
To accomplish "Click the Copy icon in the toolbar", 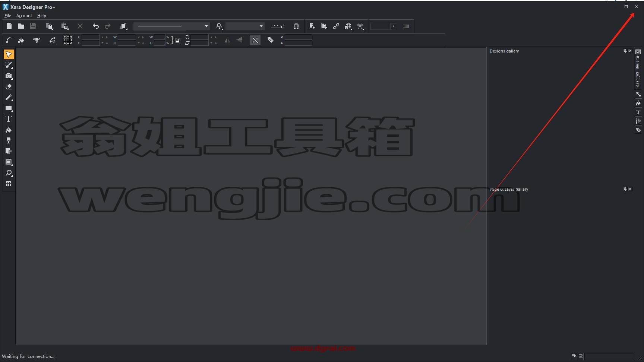I will 49,26.
